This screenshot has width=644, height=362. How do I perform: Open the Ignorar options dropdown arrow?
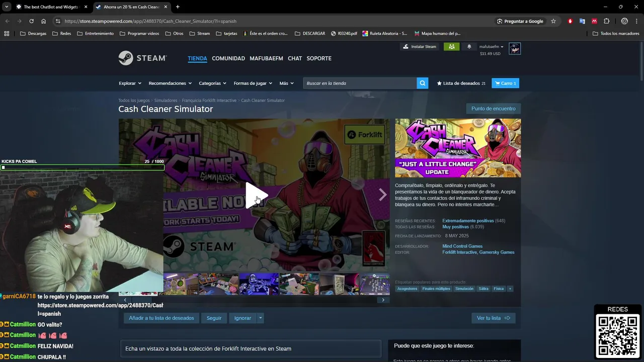[260, 318]
